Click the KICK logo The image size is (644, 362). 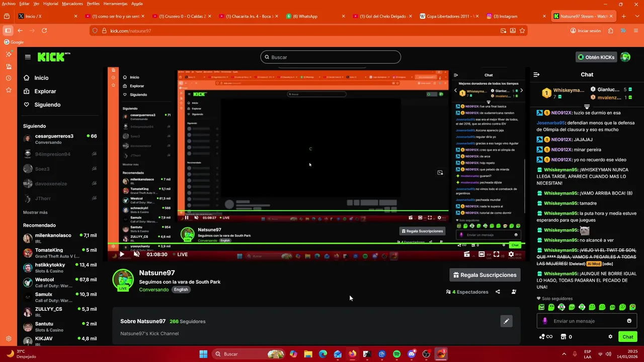pyautogui.click(x=54, y=57)
